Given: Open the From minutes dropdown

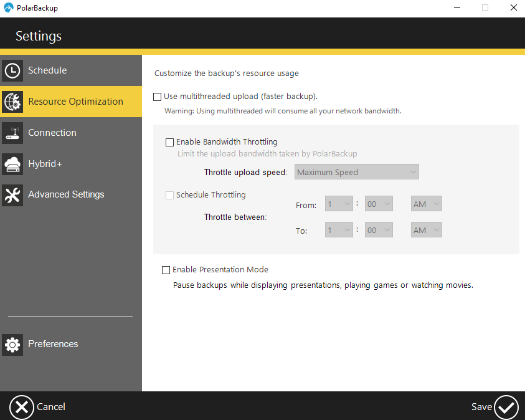Looking at the screenshot, I should coord(379,204).
